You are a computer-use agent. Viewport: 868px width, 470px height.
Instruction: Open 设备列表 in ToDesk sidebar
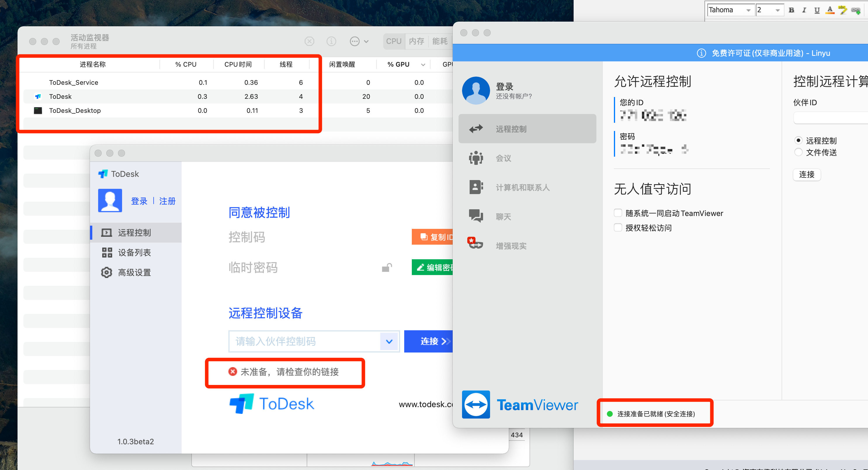(x=136, y=252)
